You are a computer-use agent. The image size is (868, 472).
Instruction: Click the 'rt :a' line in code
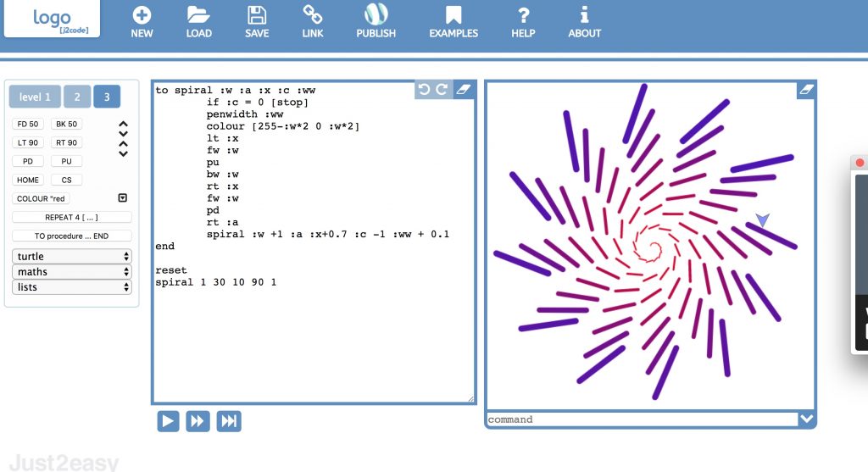coord(223,223)
